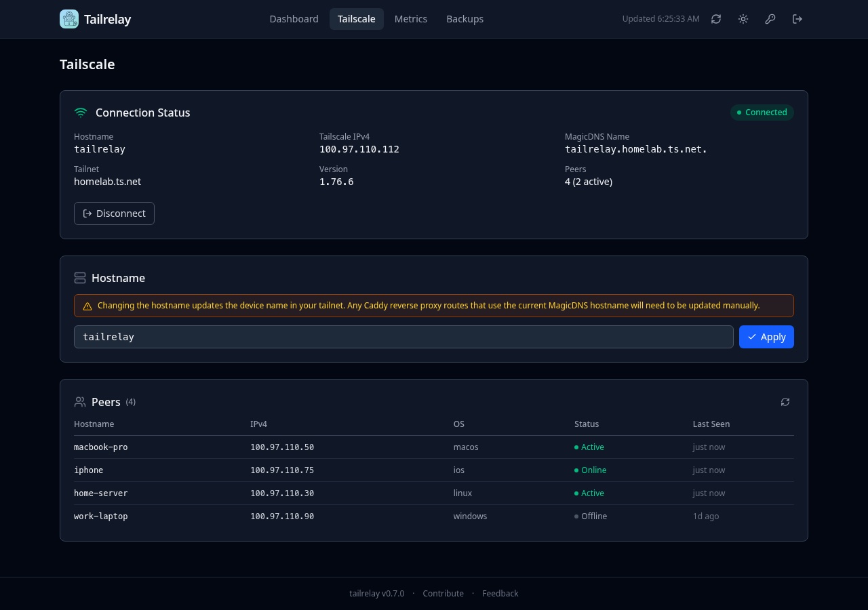
Task: Click the server icon beside Hostname heading
Action: pos(80,278)
